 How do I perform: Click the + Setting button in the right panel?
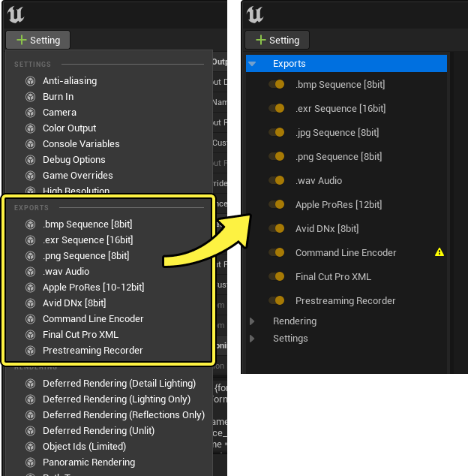click(277, 40)
